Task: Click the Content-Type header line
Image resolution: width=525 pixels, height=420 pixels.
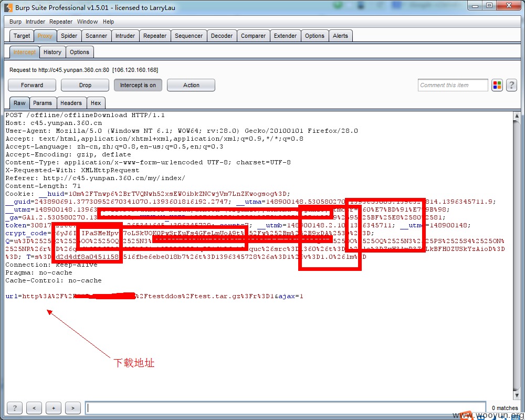Action: tap(148, 162)
